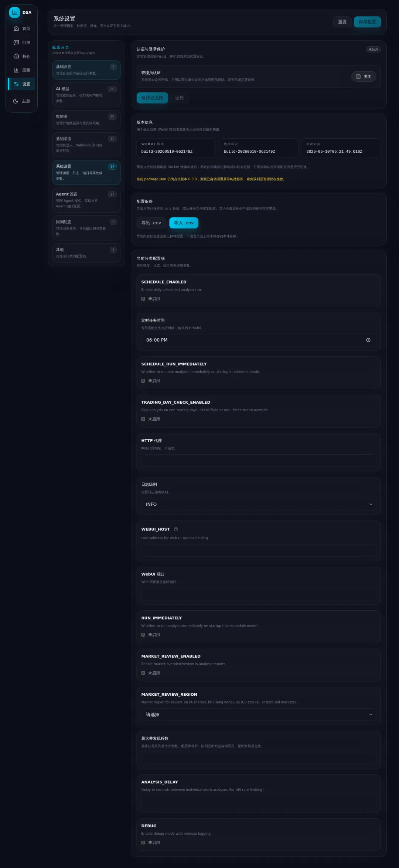The image size is (399, 868).
Task: Open the 问股 chat icon
Action: coord(16,43)
